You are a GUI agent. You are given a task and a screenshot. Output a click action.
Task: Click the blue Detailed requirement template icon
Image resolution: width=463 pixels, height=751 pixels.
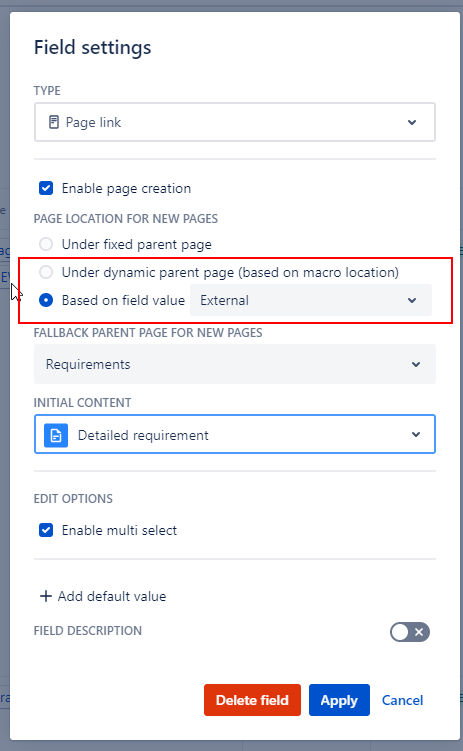click(x=56, y=435)
